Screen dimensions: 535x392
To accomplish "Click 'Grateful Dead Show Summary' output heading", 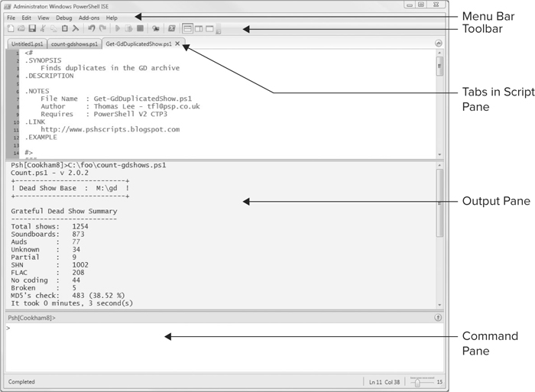I will tap(63, 211).
